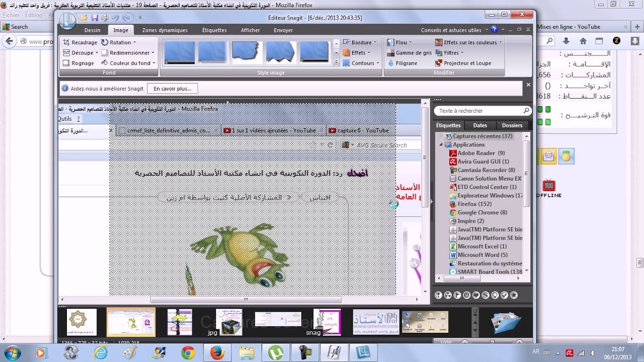Screen dimensions: 644x362
Task: Switch to the Dossiers panel tab
Action: click(x=512, y=126)
